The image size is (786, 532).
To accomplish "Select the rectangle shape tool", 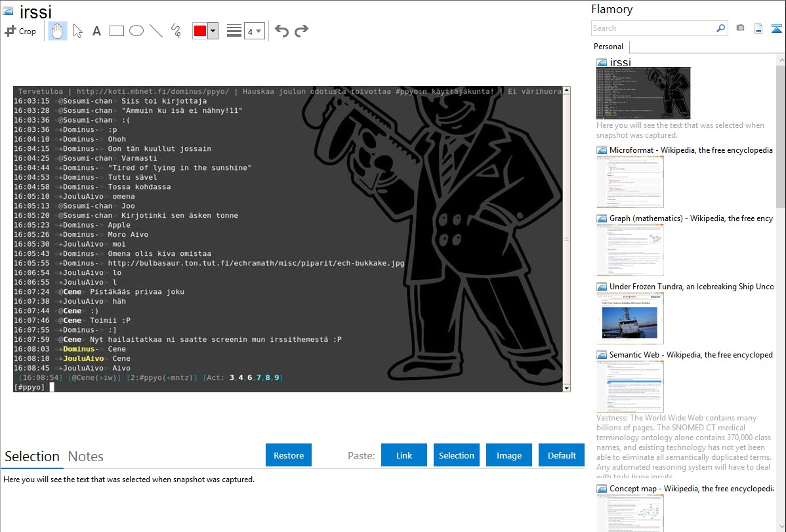I will [x=117, y=31].
